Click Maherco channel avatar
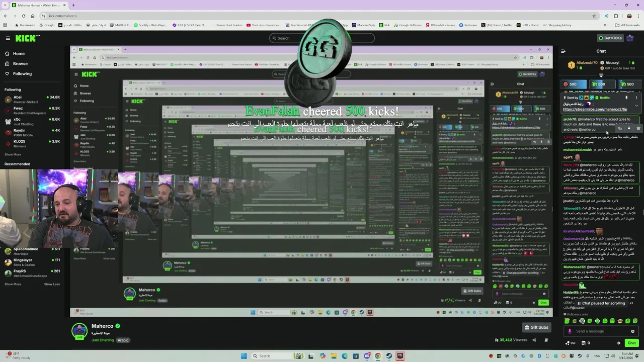 click(x=79, y=331)
